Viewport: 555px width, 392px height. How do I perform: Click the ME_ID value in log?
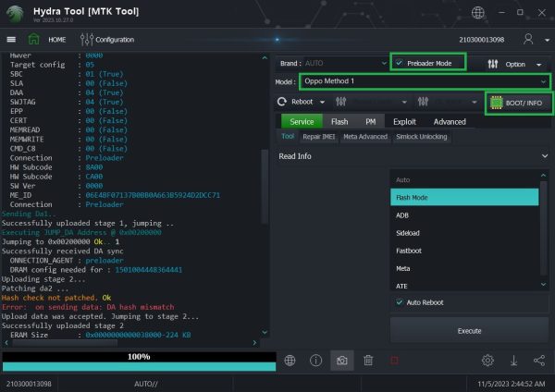[x=153, y=195]
